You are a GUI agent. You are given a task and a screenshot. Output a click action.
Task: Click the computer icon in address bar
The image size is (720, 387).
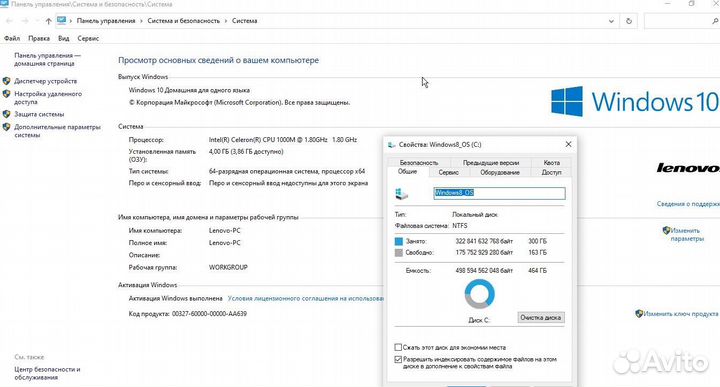[x=62, y=20]
